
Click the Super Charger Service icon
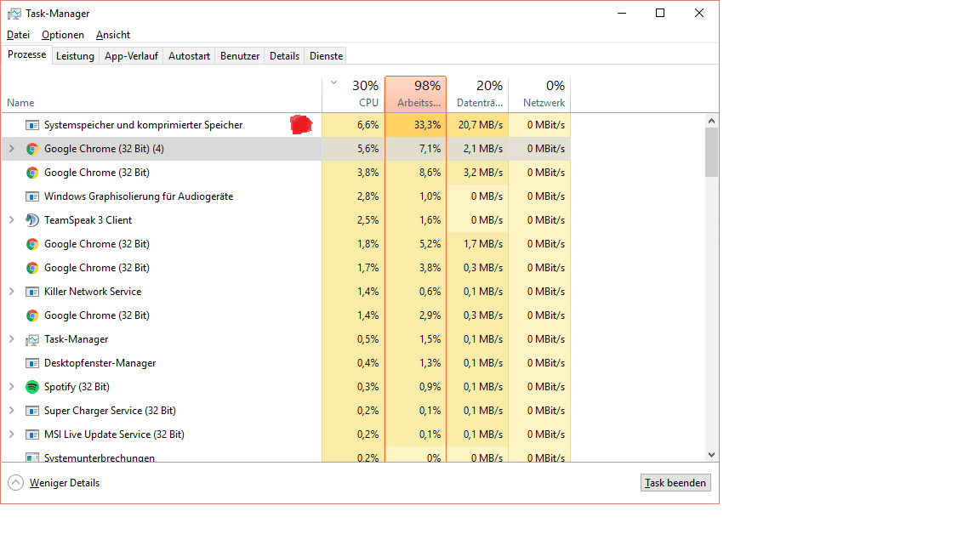[31, 411]
